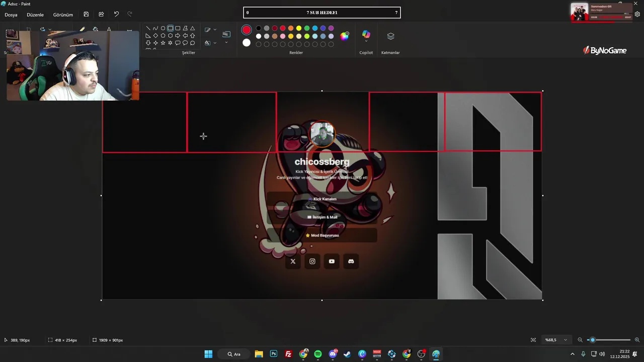Click the Save icon in title bar
644x362 pixels.
(x=86, y=14)
